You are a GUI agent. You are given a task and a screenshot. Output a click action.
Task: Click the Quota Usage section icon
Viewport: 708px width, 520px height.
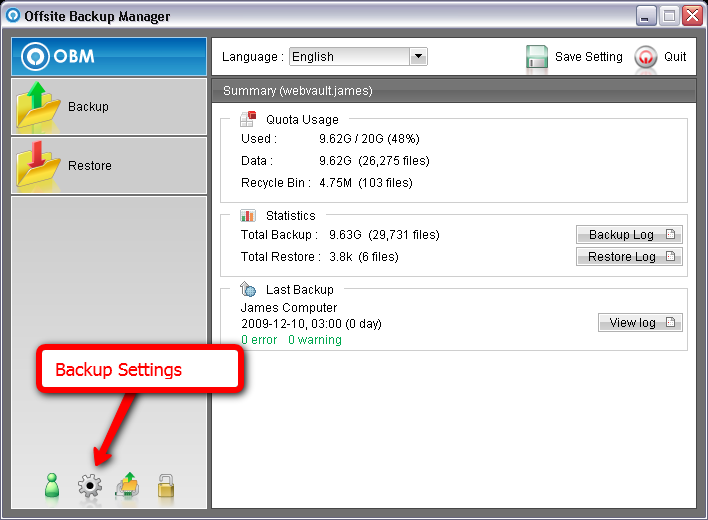pos(248,119)
